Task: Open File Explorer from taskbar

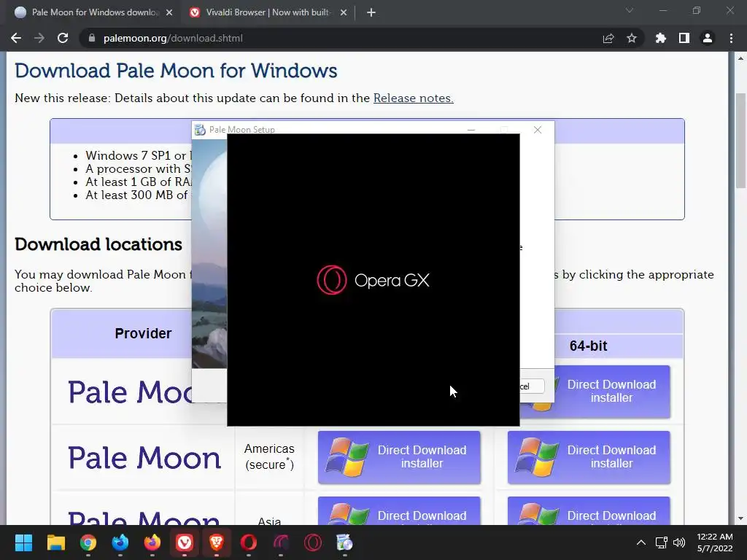Action: 55,542
